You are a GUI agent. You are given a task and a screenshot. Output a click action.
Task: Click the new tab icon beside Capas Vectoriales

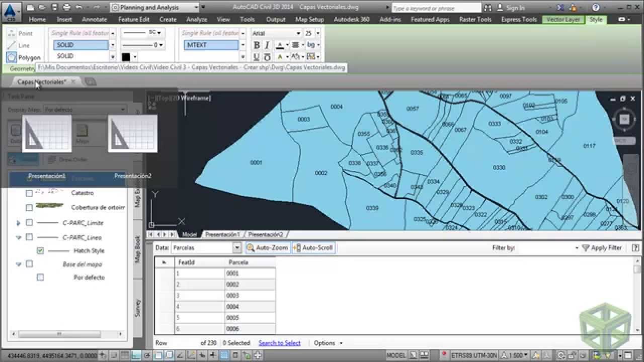pos(90,81)
